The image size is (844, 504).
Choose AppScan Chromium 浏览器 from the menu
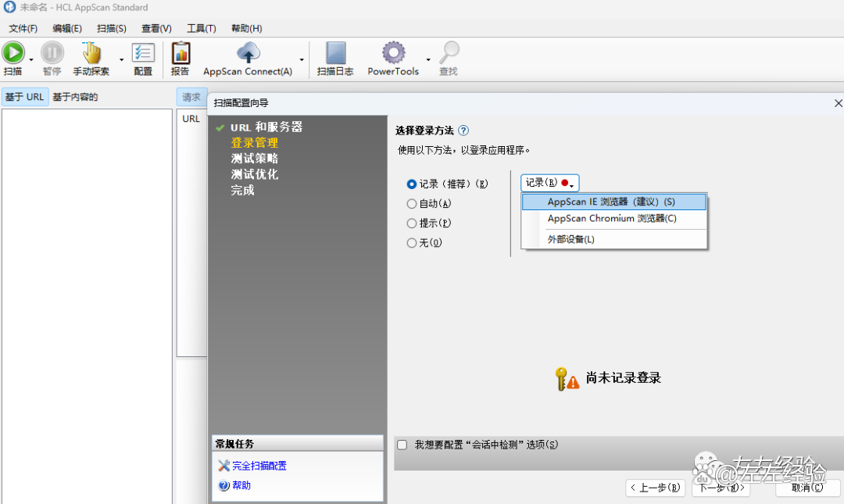coord(612,219)
